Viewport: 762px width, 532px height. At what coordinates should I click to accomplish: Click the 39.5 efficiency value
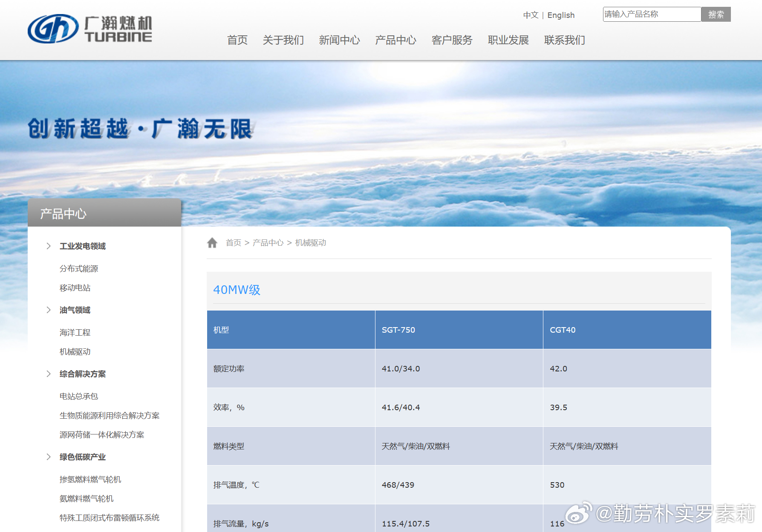[x=558, y=408]
